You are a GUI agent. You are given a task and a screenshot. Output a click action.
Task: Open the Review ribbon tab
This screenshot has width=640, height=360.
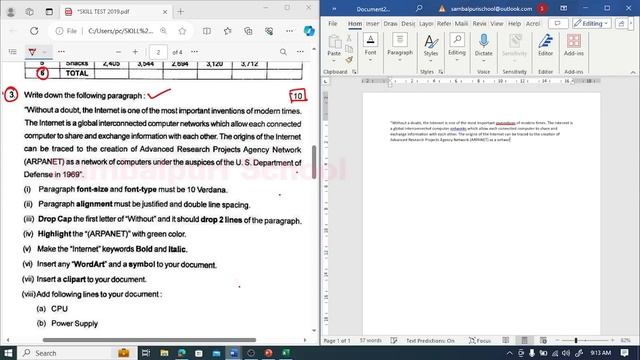click(x=480, y=24)
